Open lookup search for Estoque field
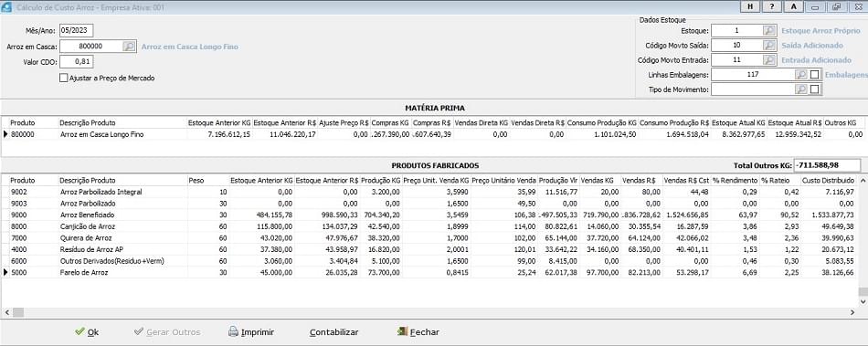This screenshot has width=868, height=346. [x=769, y=30]
